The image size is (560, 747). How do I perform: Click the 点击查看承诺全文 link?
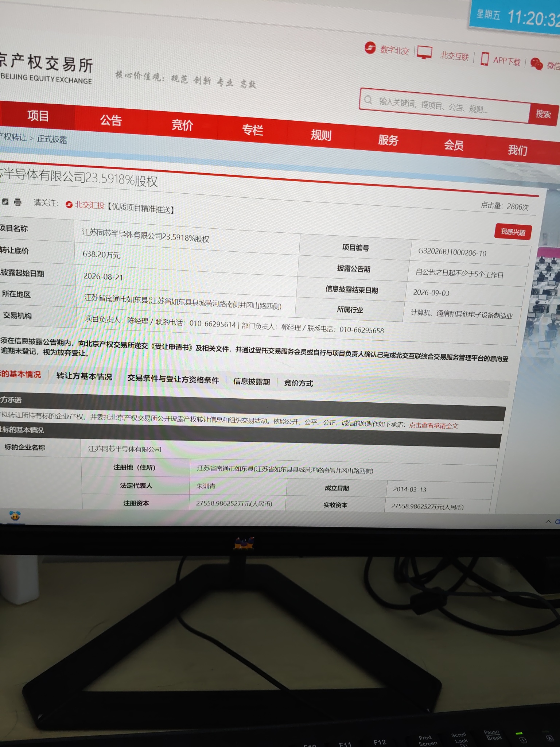click(433, 425)
